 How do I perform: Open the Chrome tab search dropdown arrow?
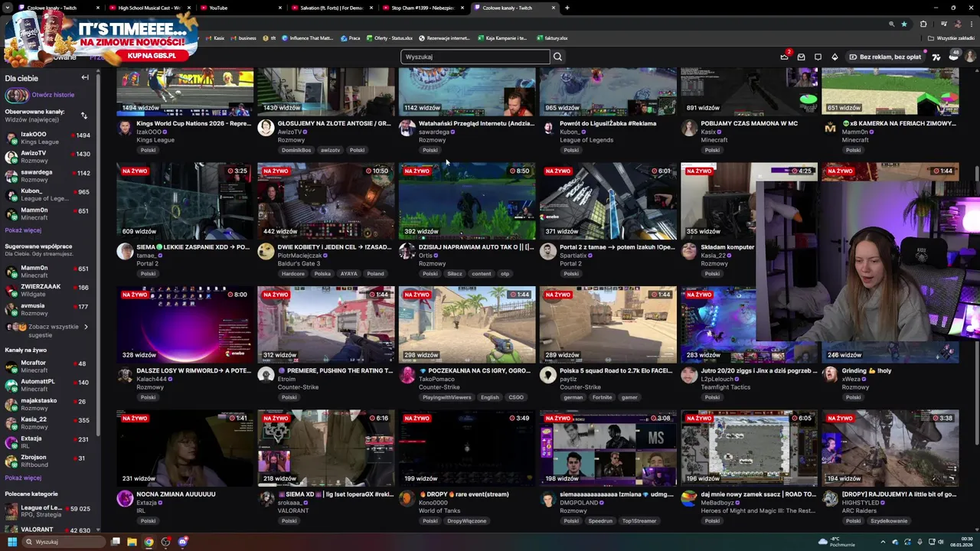[x=8, y=8]
